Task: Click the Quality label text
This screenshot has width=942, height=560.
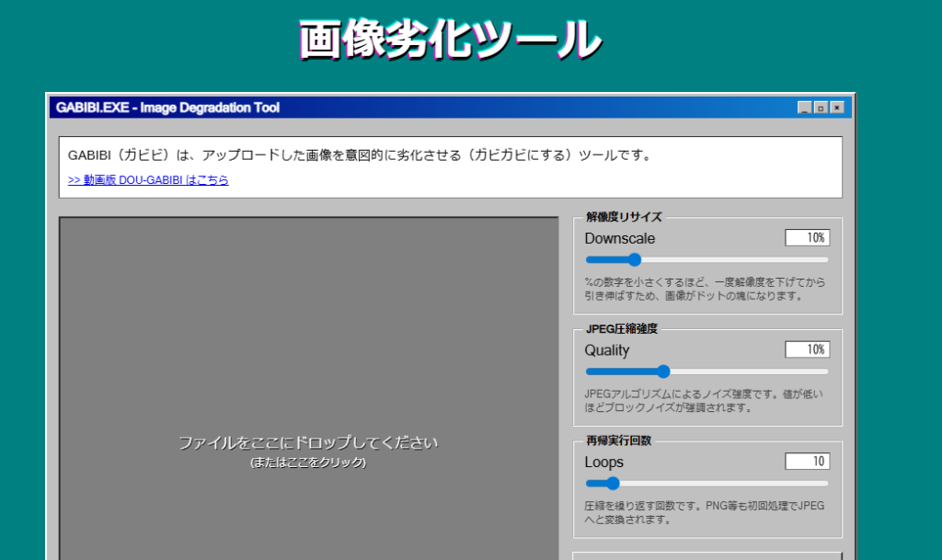Action: pos(607,350)
